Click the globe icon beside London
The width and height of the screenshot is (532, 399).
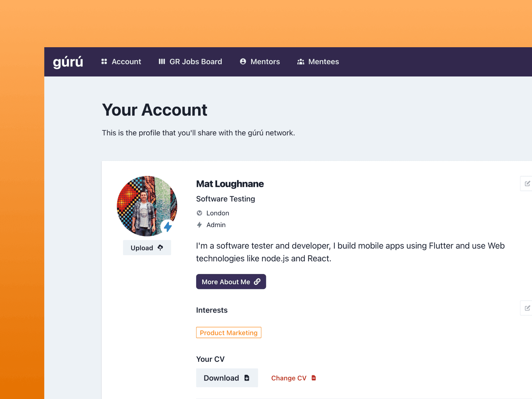(x=199, y=213)
